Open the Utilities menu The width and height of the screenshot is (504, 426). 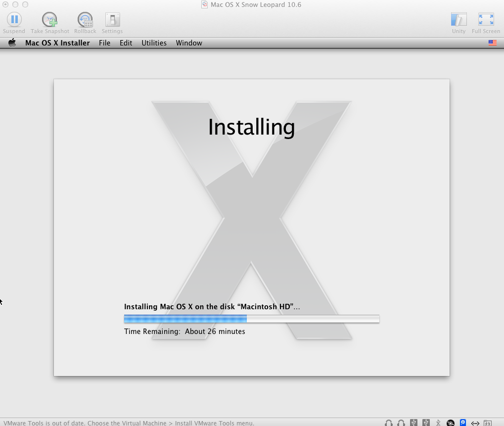[154, 43]
